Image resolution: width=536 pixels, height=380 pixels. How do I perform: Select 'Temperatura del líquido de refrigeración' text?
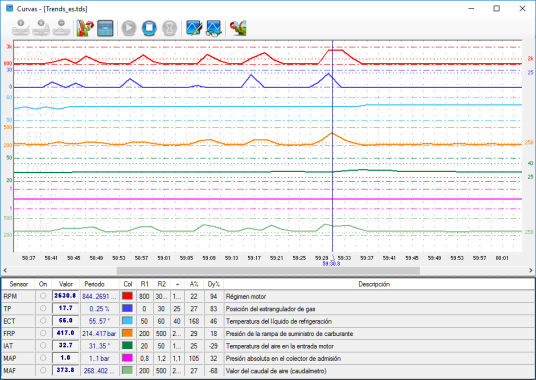click(x=279, y=321)
